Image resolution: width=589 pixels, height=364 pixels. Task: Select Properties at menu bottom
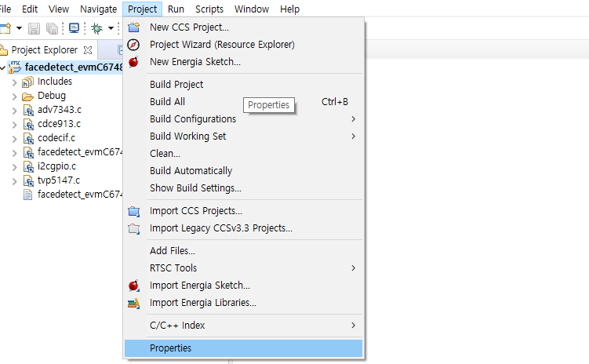pos(243,348)
